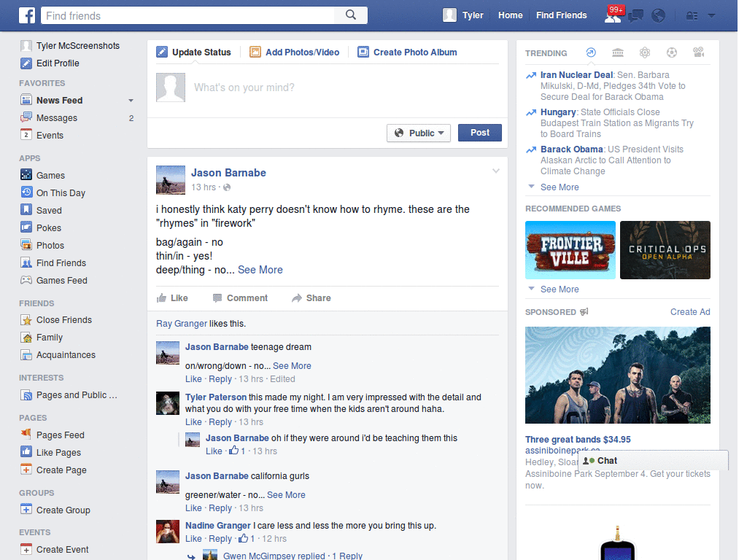Viewport: 747px width, 560px height.
Task: Open the Public audience selector
Action: coord(419,133)
